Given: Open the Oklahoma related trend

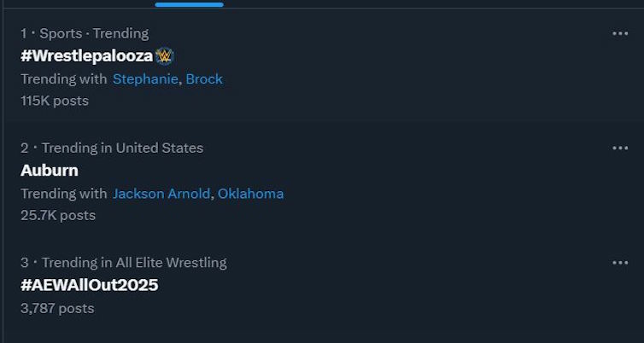Looking at the screenshot, I should 250,194.
